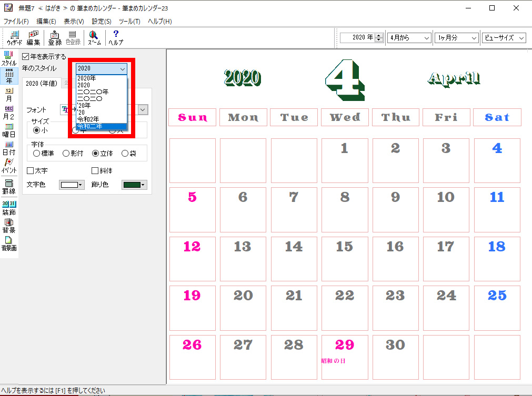
Task: Open the ズーム zoom tool
Action: (x=94, y=38)
